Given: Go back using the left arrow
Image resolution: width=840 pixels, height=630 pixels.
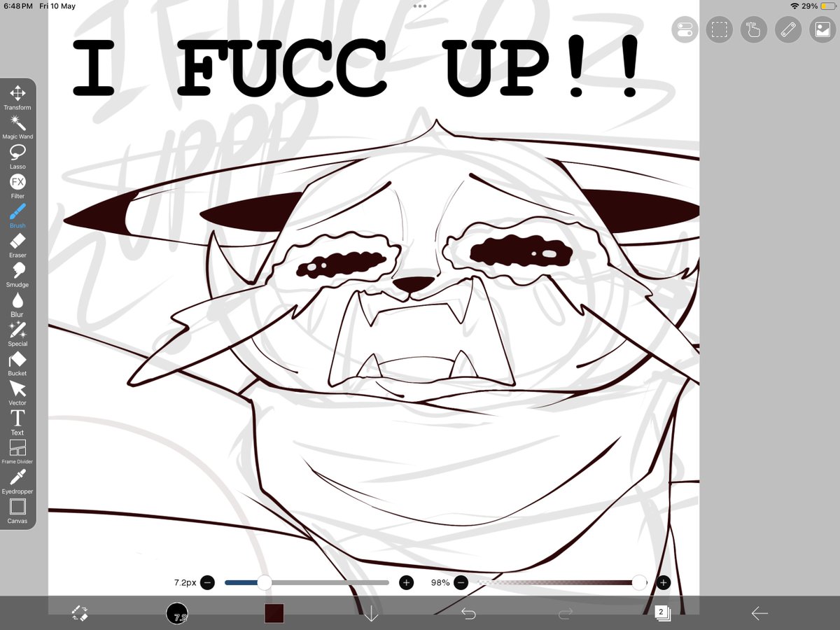Looking at the screenshot, I should 759,614.
